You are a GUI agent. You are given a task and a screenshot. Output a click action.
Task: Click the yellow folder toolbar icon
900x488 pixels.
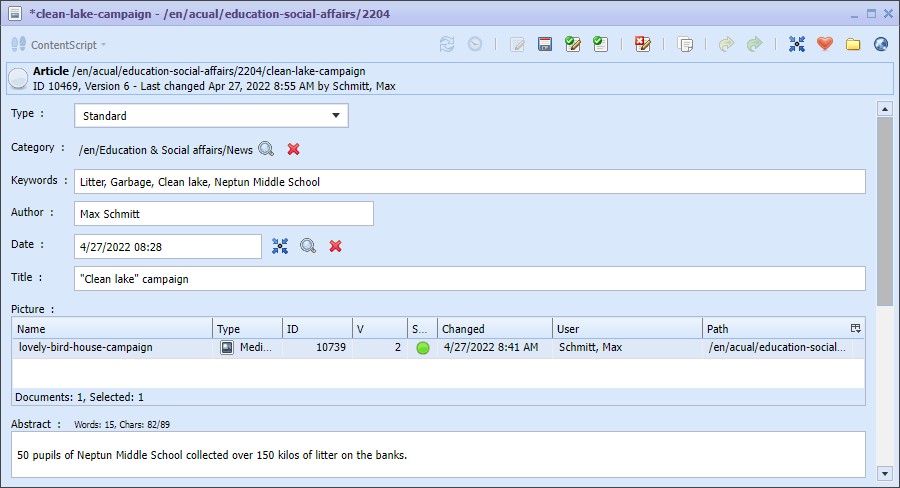tap(853, 44)
